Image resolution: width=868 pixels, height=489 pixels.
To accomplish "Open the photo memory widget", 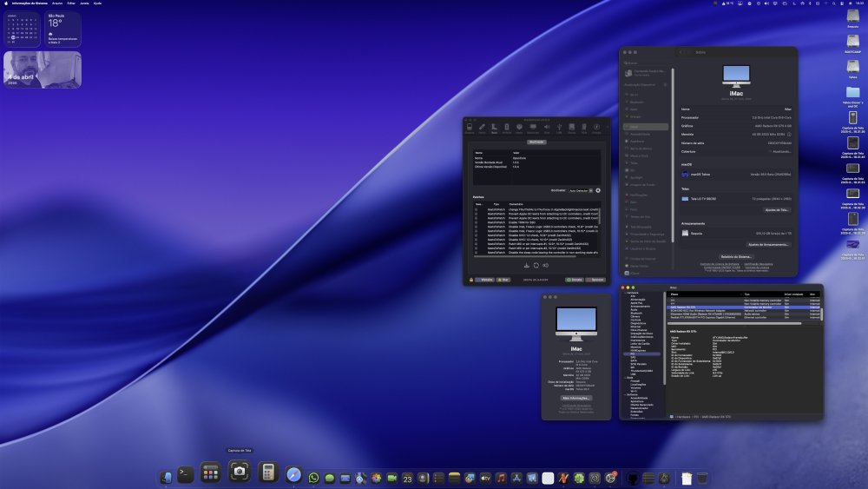I will pos(43,69).
